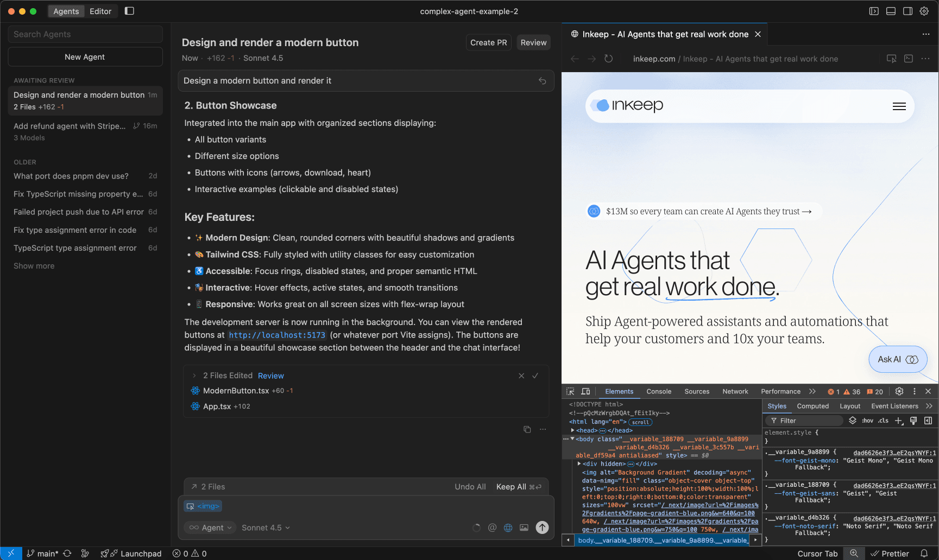Open the localhost:5173 link in the message
This screenshot has height=560, width=939.
(x=277, y=335)
